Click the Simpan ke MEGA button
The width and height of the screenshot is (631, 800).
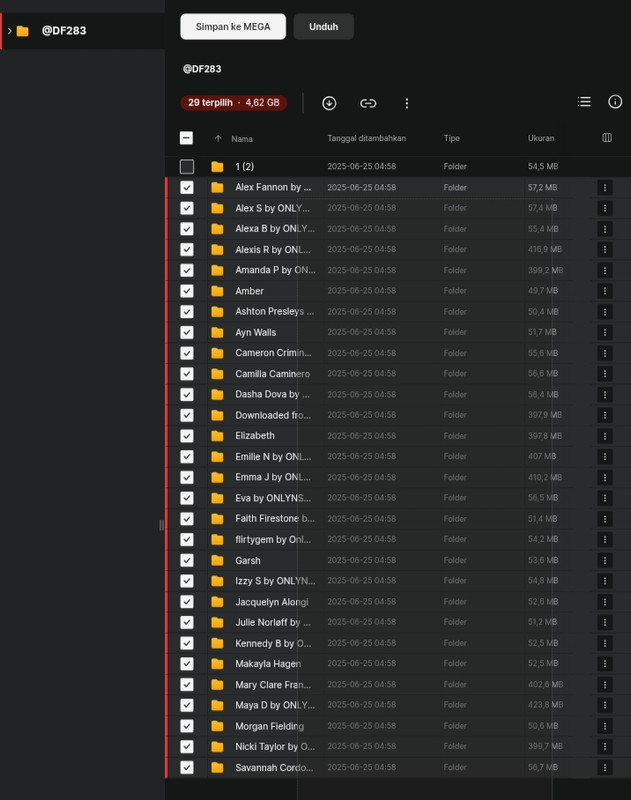tap(233, 27)
